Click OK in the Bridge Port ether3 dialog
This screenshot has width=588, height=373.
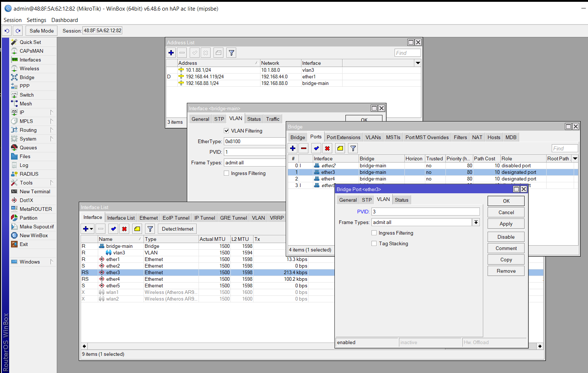[506, 201]
